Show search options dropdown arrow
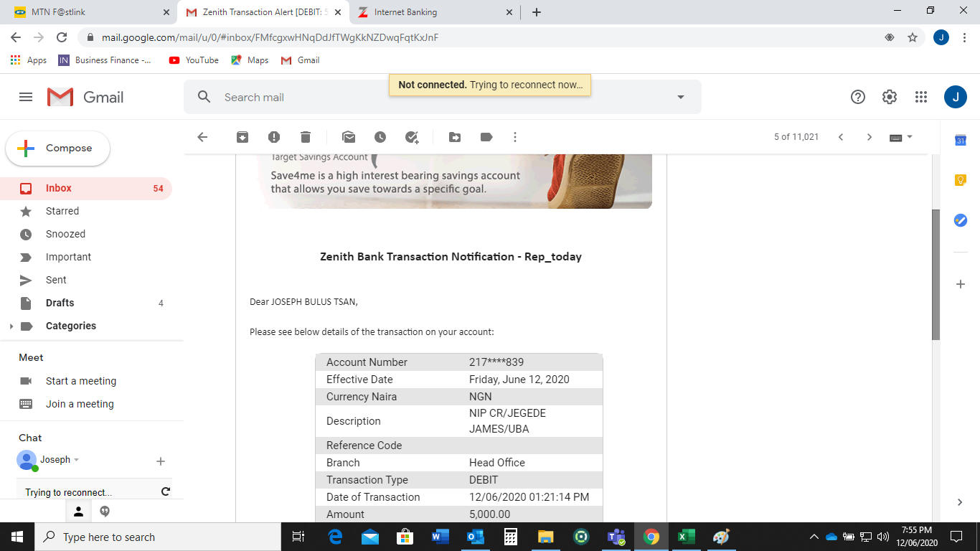Screen dimensions: 980x551 (x=681, y=97)
